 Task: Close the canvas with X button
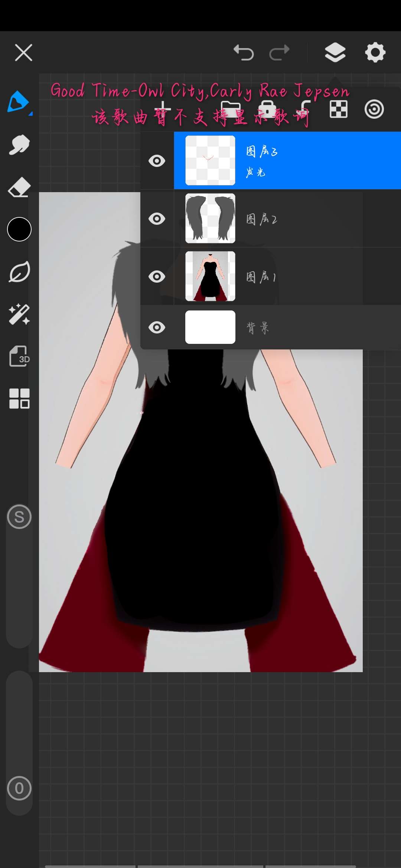[x=24, y=52]
